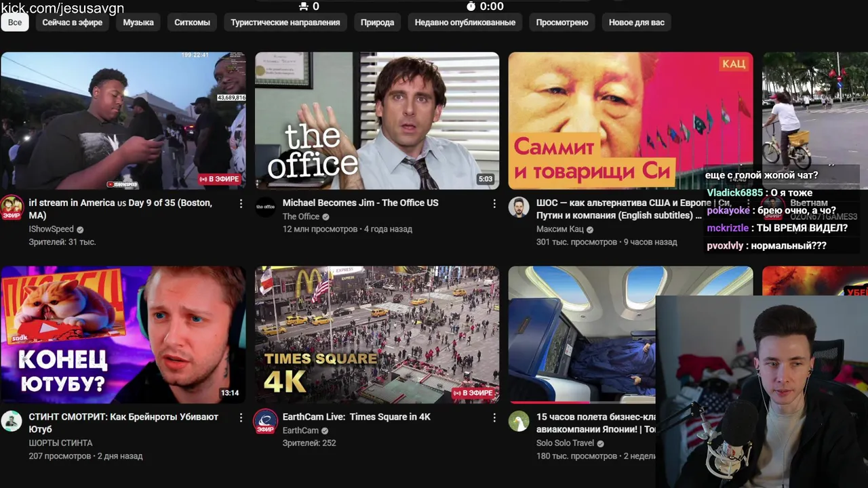
Task: Open options menu for irl stream video
Action: click(241, 203)
